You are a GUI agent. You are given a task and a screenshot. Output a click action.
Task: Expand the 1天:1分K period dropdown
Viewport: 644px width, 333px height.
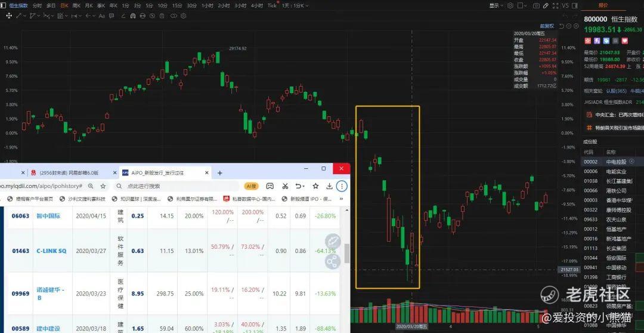click(x=295, y=6)
